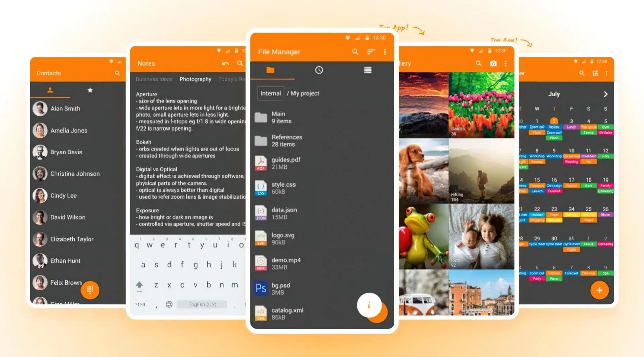Switch to the favorites star tab in Contacts
The width and height of the screenshot is (644, 357).
(x=90, y=90)
